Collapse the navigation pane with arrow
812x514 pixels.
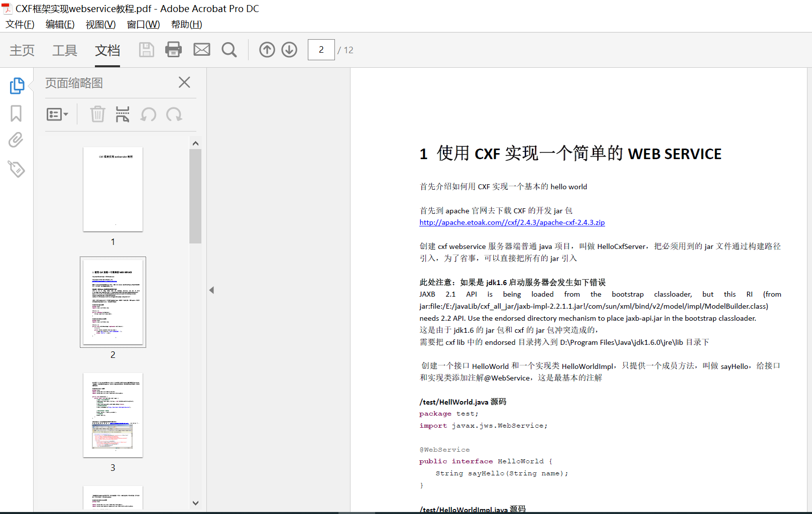tap(211, 290)
